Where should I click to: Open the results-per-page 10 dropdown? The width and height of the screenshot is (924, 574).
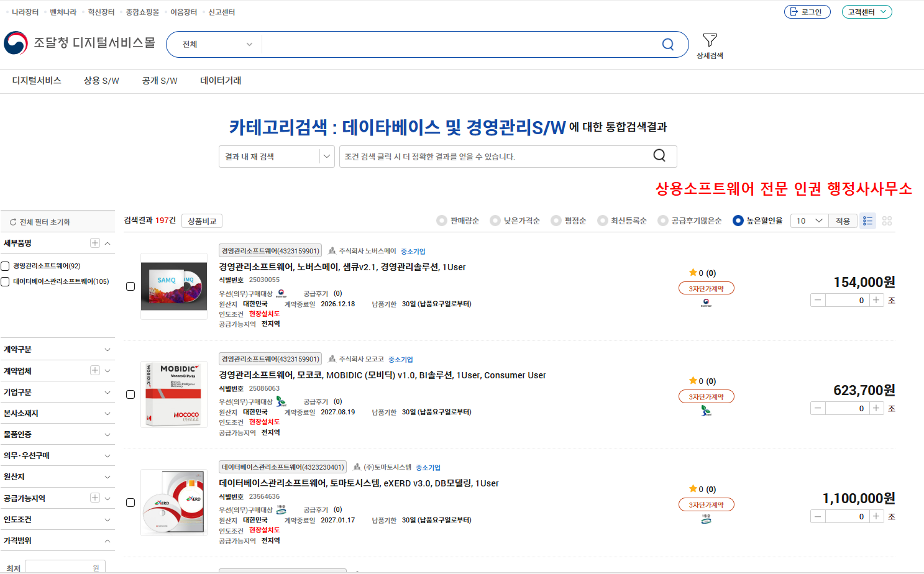tap(809, 221)
